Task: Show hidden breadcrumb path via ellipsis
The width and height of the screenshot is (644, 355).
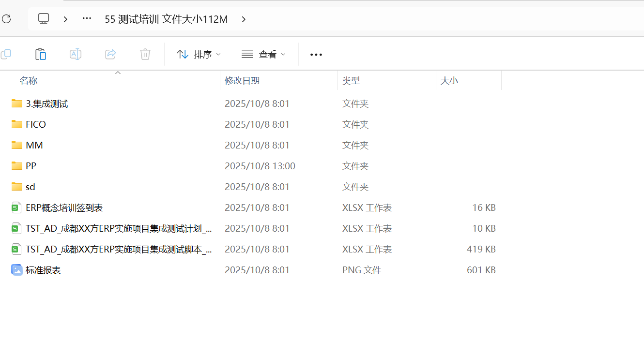Action: [x=87, y=19]
